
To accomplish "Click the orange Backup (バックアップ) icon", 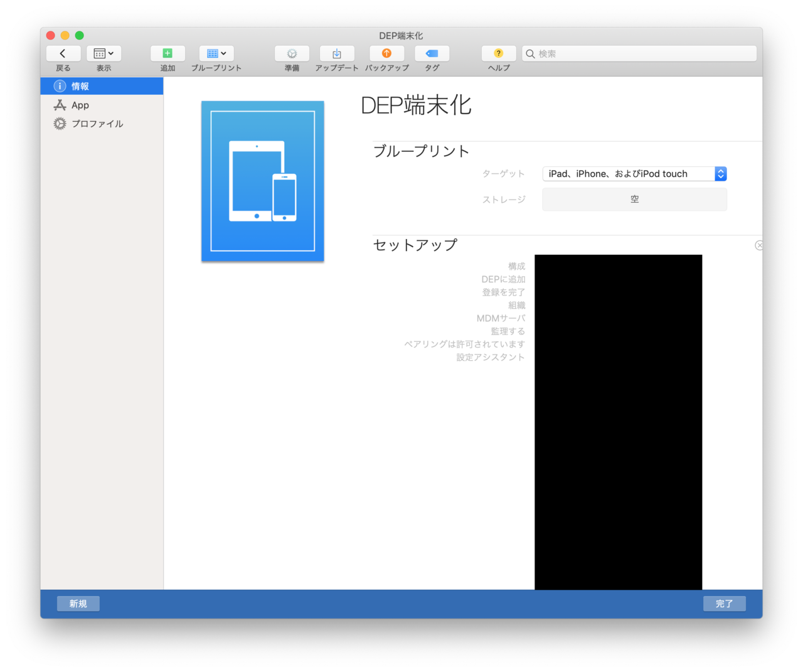I will [x=386, y=54].
